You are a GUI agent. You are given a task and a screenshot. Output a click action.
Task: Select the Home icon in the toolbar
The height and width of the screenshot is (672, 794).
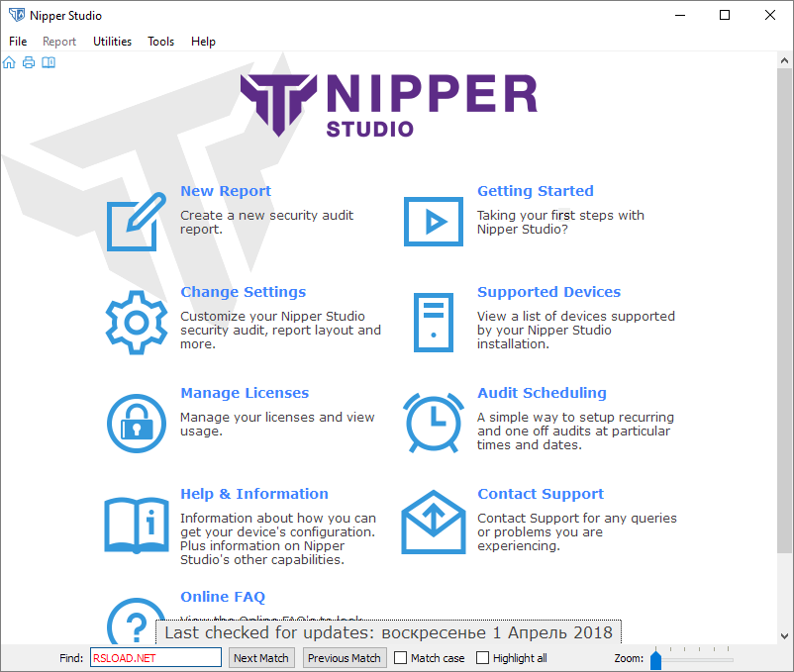coord(9,61)
